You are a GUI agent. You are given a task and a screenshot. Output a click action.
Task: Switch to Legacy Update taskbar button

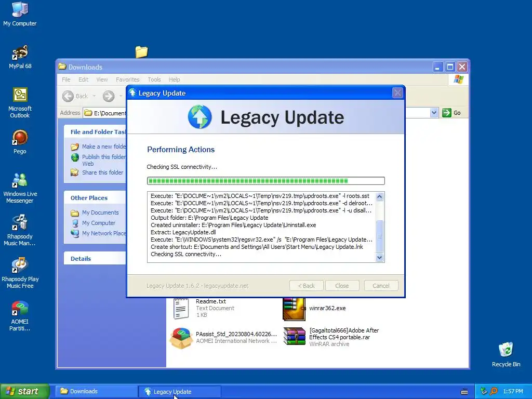coord(180,392)
